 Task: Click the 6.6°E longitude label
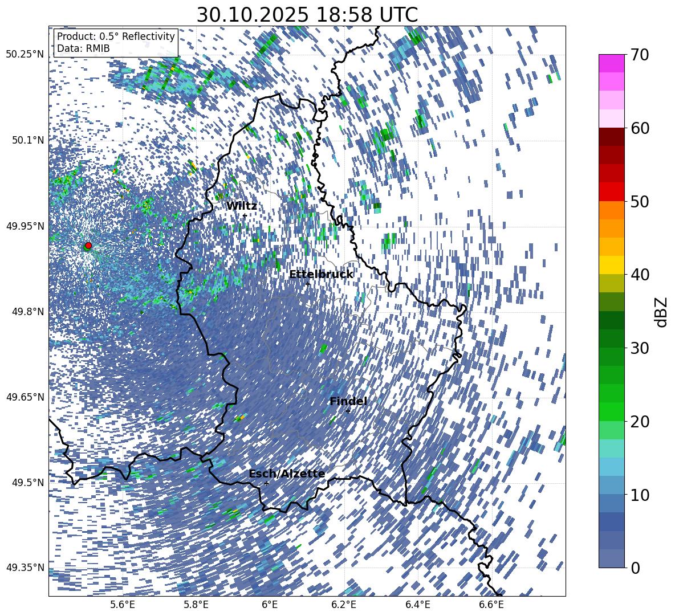[x=491, y=605]
